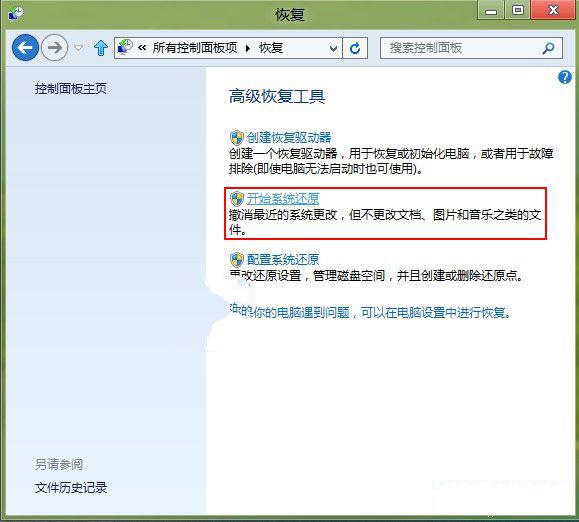Select 恢复 in the address breadcrumb
The width and height of the screenshot is (579, 522).
271,48
